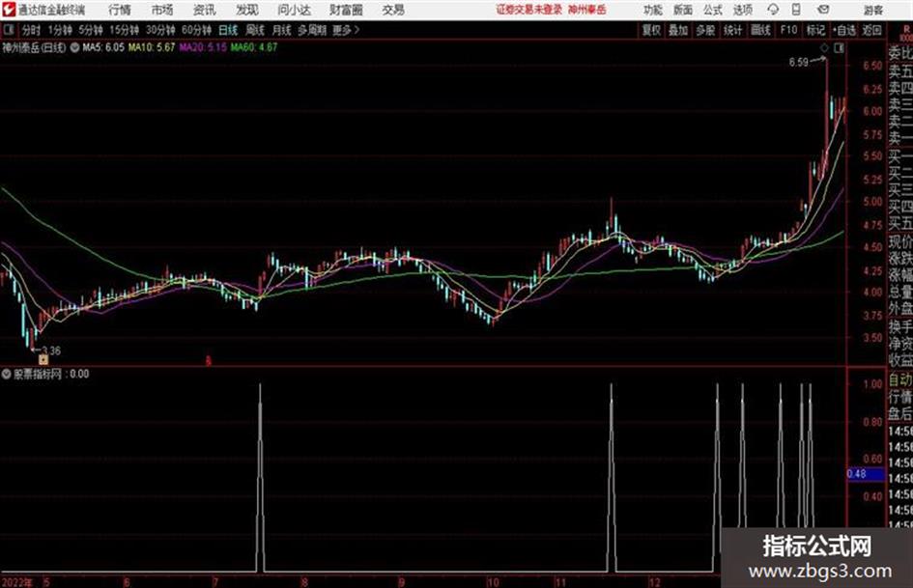913x588 pixels.
Task: Switch to the 周线 weekly period
Action: point(255,30)
